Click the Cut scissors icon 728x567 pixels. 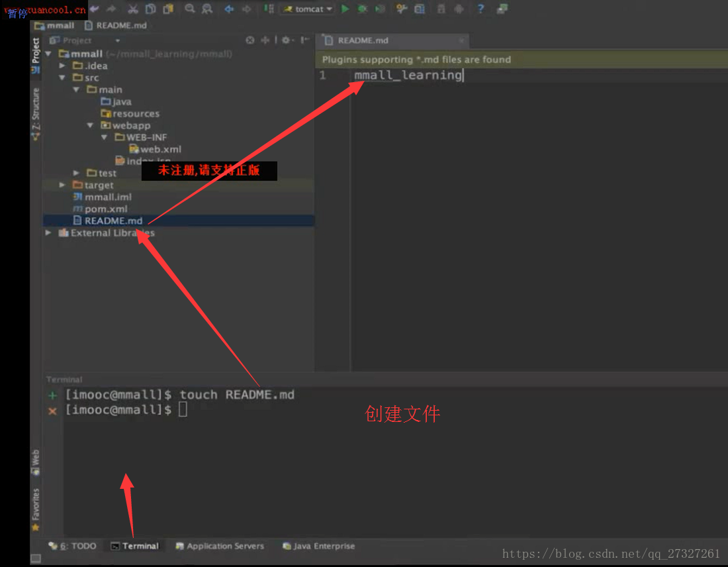click(133, 9)
